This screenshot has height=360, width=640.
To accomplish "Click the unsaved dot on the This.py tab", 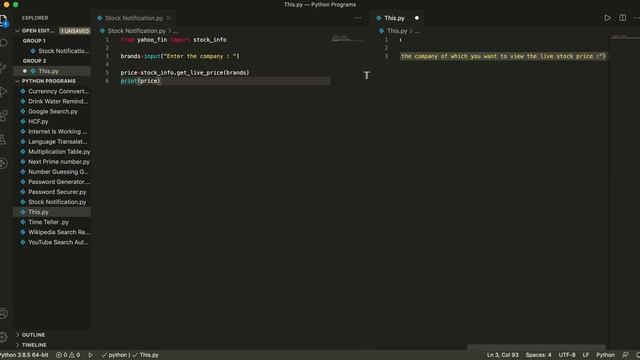I will [x=417, y=18].
